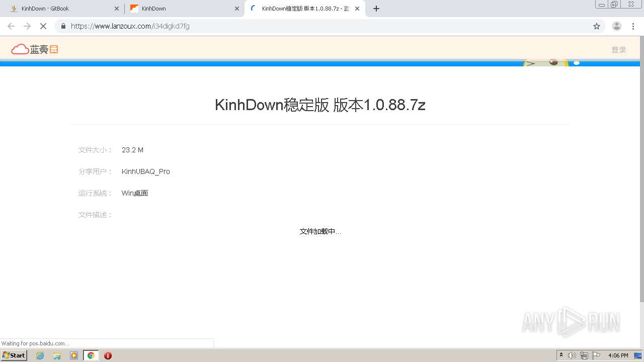
Task: Restore down the Chrome window
Action: tap(614, 5)
